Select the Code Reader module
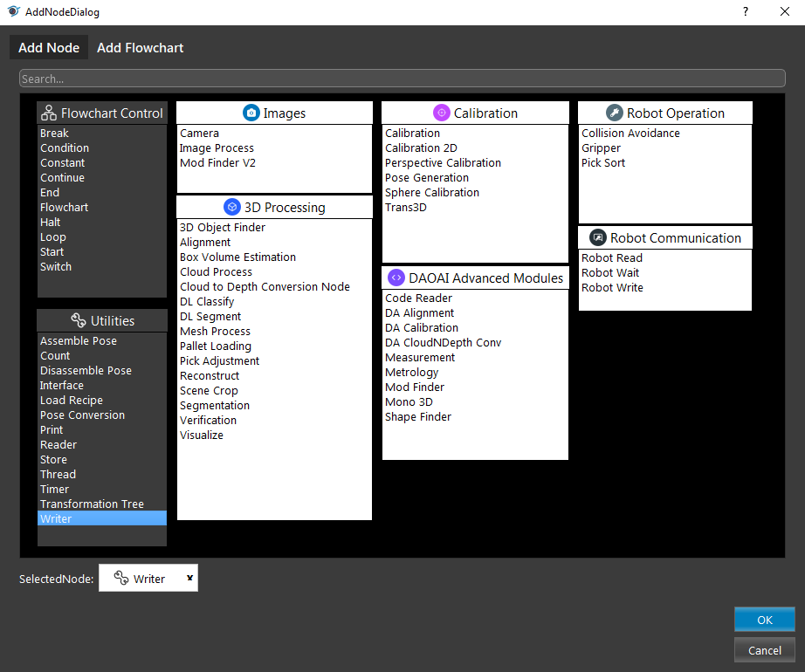The image size is (805, 672). [419, 298]
